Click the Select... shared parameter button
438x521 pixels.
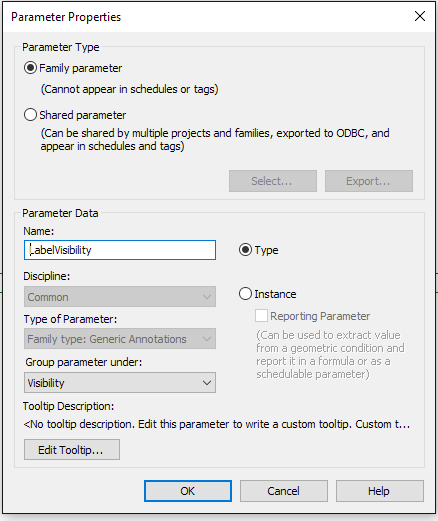tap(273, 181)
